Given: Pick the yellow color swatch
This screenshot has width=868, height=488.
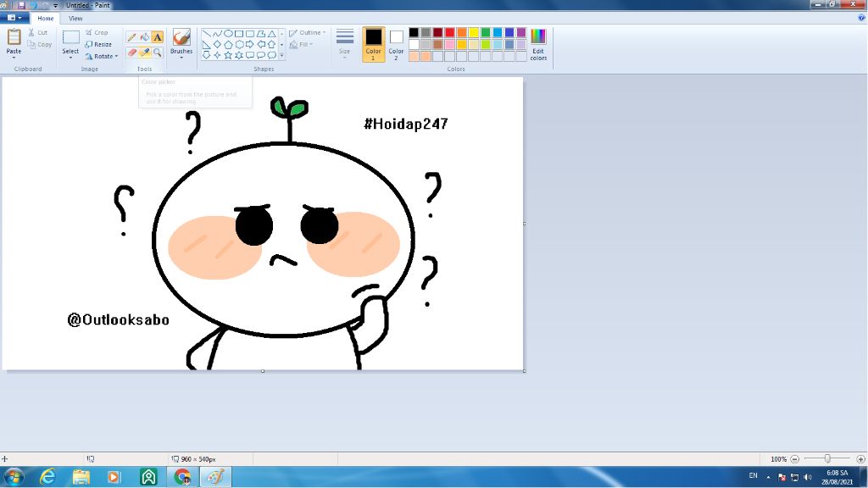Looking at the screenshot, I should click(x=473, y=33).
